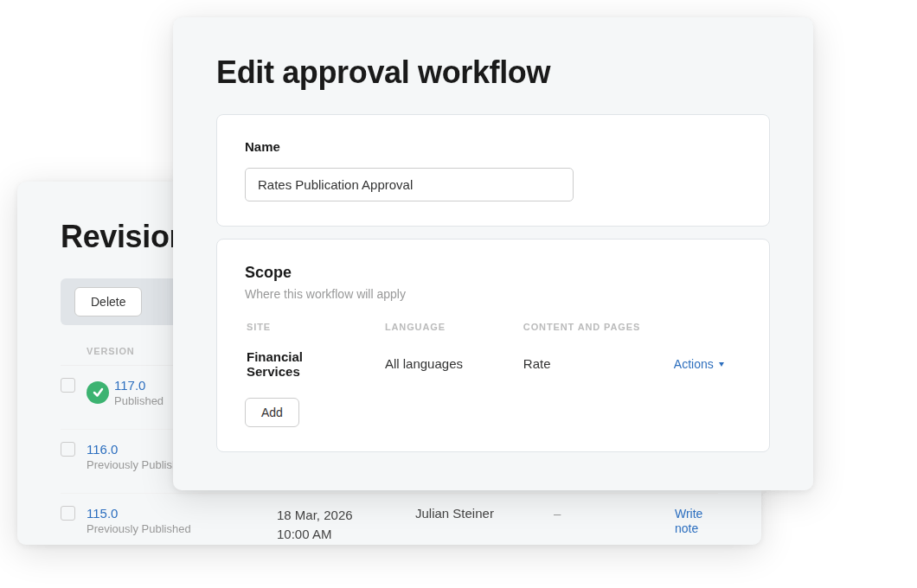This screenshot has width=917, height=588.
Task: Check the box next to version 115.0
Action: pyautogui.click(x=67, y=513)
